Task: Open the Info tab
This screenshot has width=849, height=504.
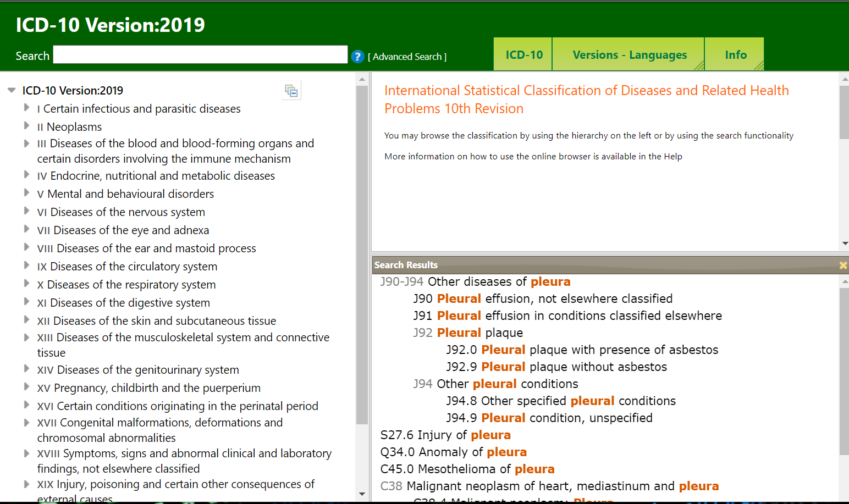Action: [x=735, y=54]
